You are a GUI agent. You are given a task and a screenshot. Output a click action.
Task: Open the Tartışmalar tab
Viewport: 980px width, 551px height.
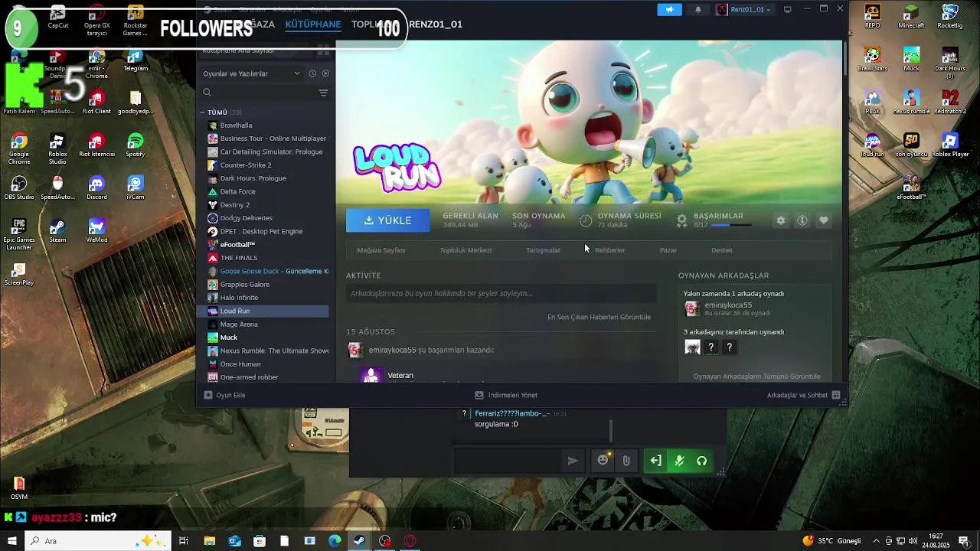[543, 250]
